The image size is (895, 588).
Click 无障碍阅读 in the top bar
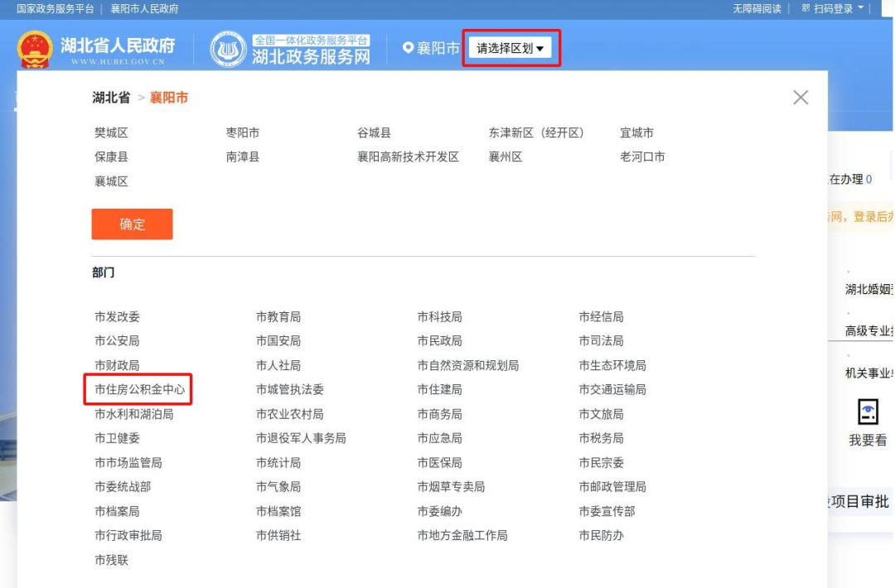[757, 8]
